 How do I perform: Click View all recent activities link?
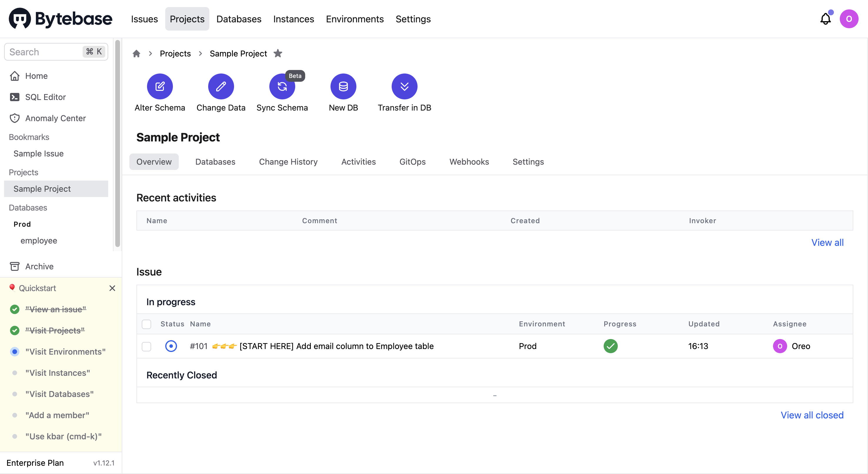827,242
